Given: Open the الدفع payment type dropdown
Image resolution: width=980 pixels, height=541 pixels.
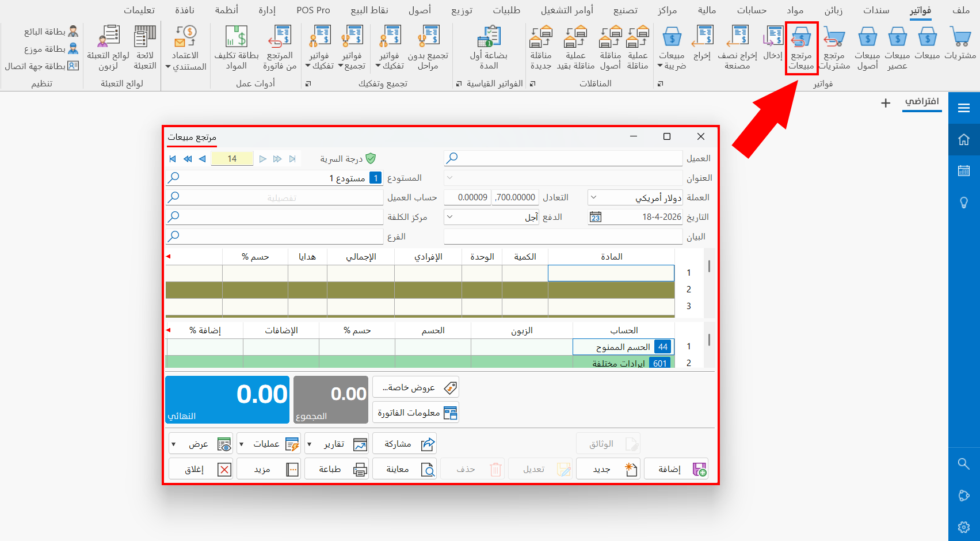Looking at the screenshot, I should pos(450,217).
